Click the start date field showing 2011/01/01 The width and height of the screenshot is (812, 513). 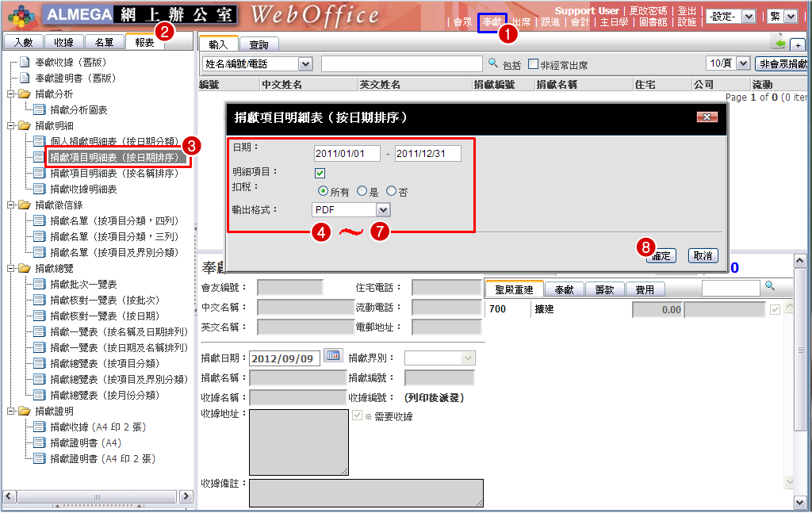(x=347, y=154)
